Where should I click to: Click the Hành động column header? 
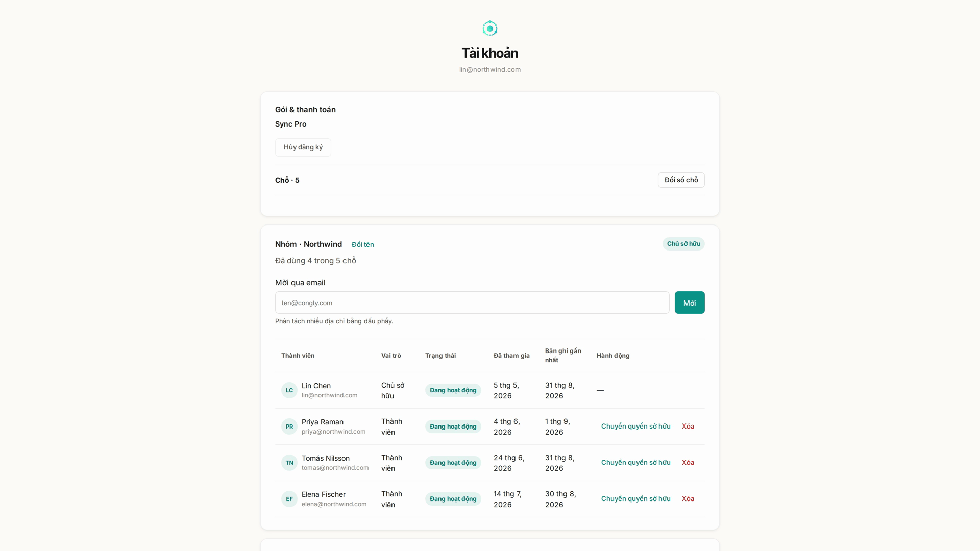[x=613, y=356]
